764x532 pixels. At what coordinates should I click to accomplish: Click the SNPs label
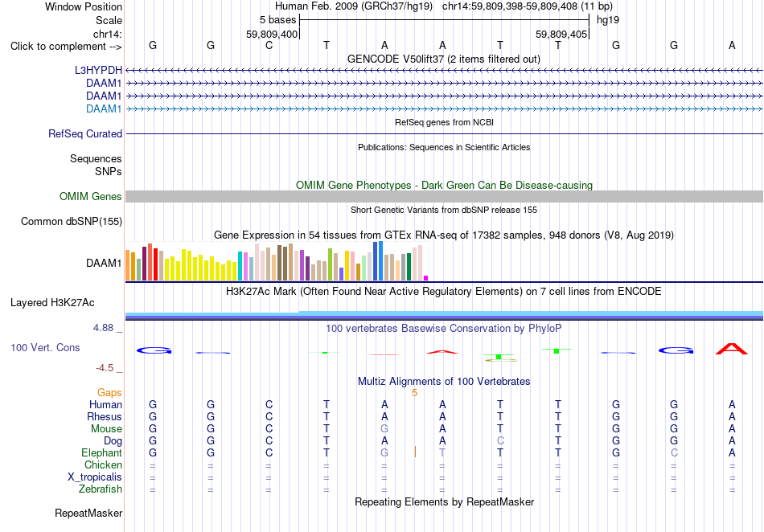tap(109, 171)
